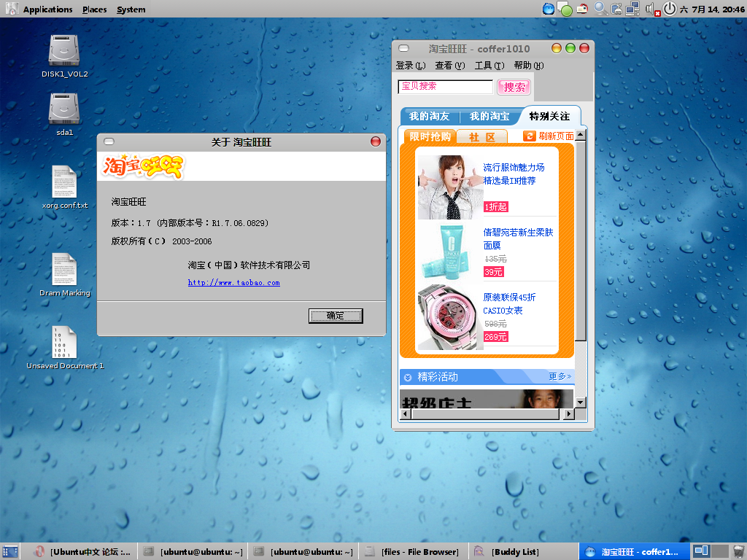Click the blue Wangwang tray icon in top panel
Screen dimensions: 747x560
coord(549,9)
